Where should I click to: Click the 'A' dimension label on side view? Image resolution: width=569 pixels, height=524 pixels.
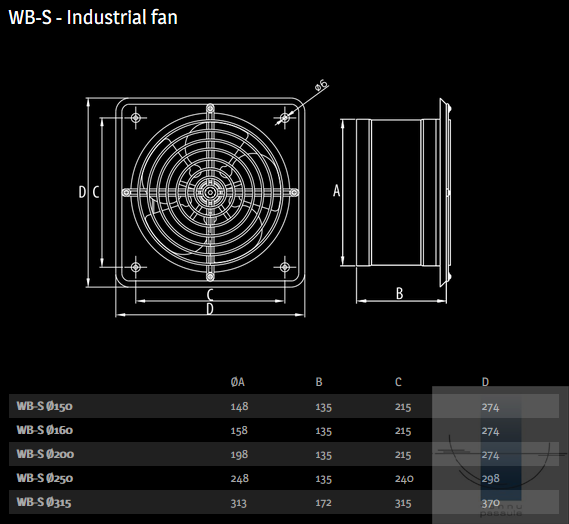point(337,191)
